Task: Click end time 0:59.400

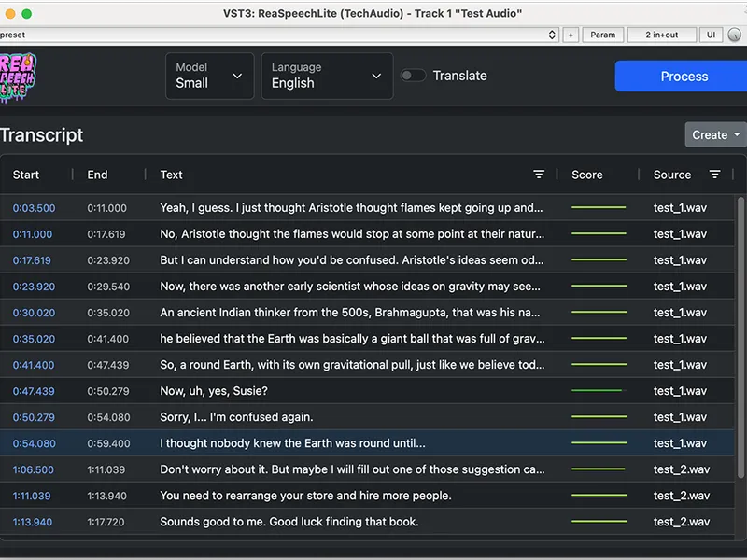Action: coord(108,444)
